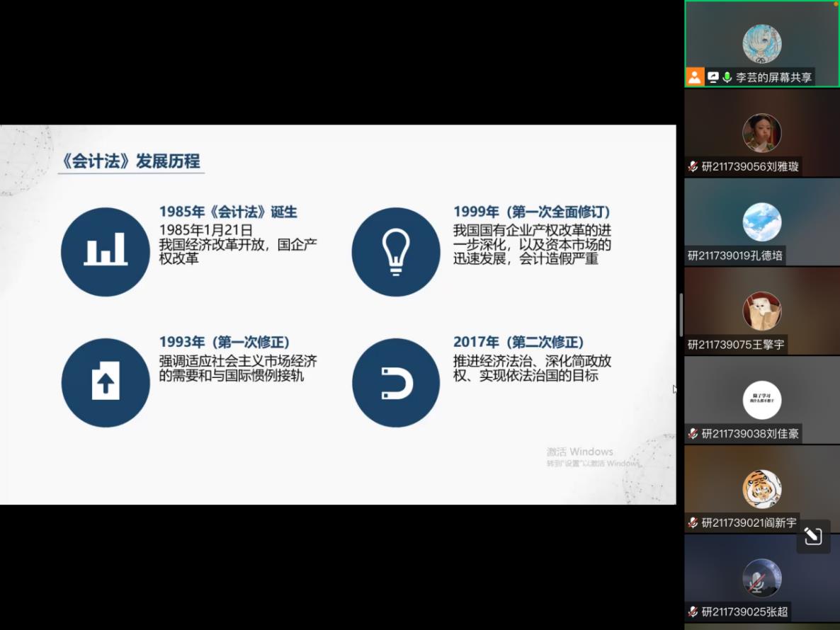Click the participant list scrollbar handle

[x=681, y=315]
